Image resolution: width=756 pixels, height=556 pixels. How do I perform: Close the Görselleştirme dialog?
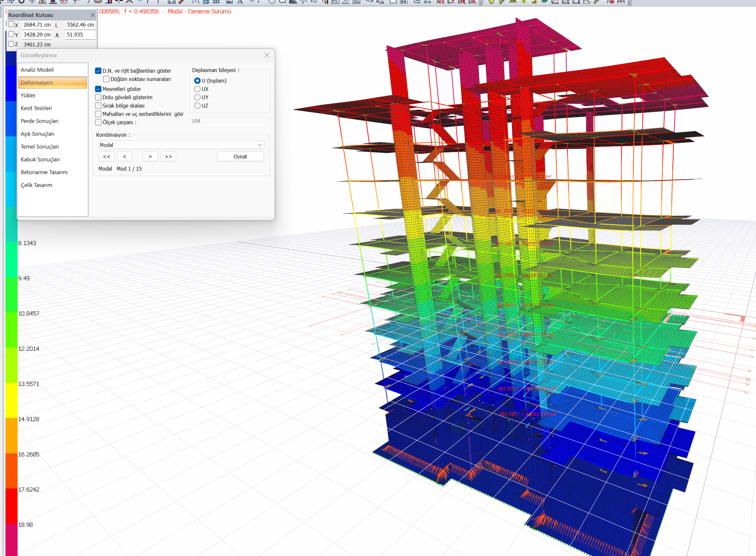[267, 55]
